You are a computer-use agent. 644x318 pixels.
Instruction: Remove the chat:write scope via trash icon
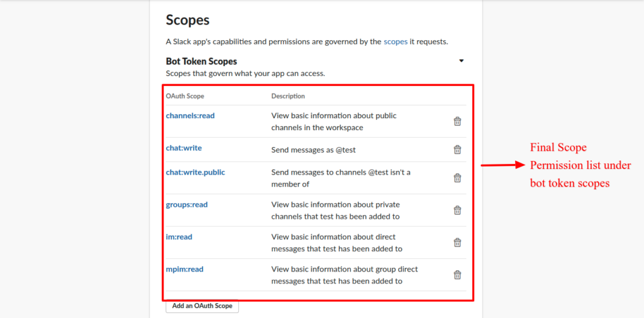(457, 150)
